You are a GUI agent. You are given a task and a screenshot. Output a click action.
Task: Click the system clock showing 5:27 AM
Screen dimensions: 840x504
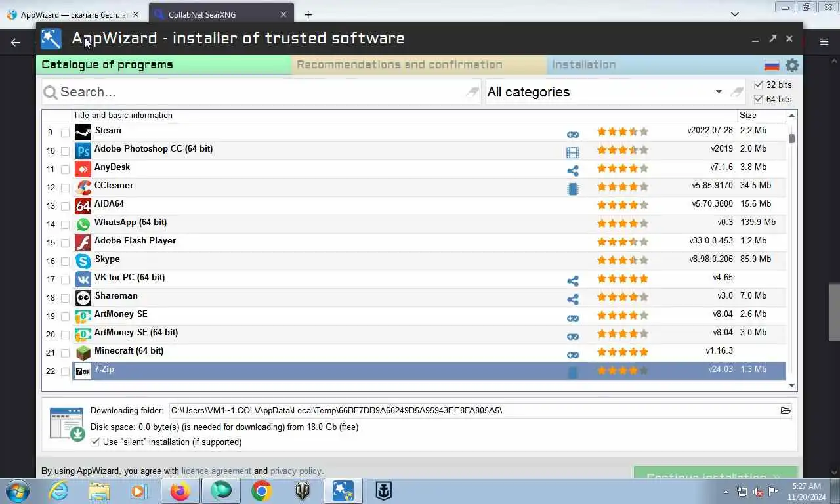pyautogui.click(x=807, y=486)
